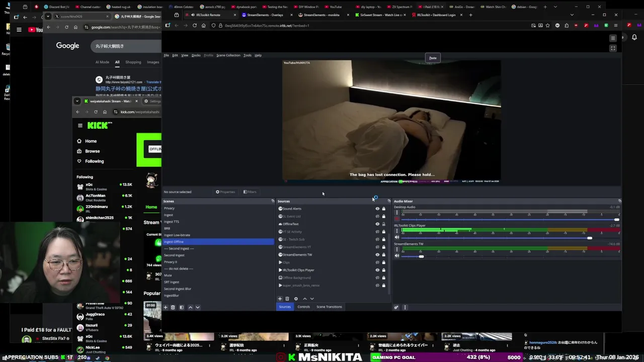This screenshot has width=644, height=362.
Task: Open the File menu in OBS
Action: pos(166,55)
